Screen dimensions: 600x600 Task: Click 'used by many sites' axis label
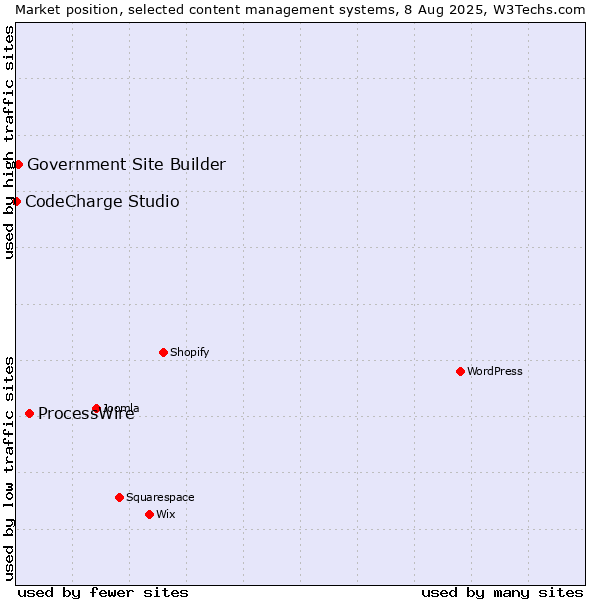pos(502,593)
